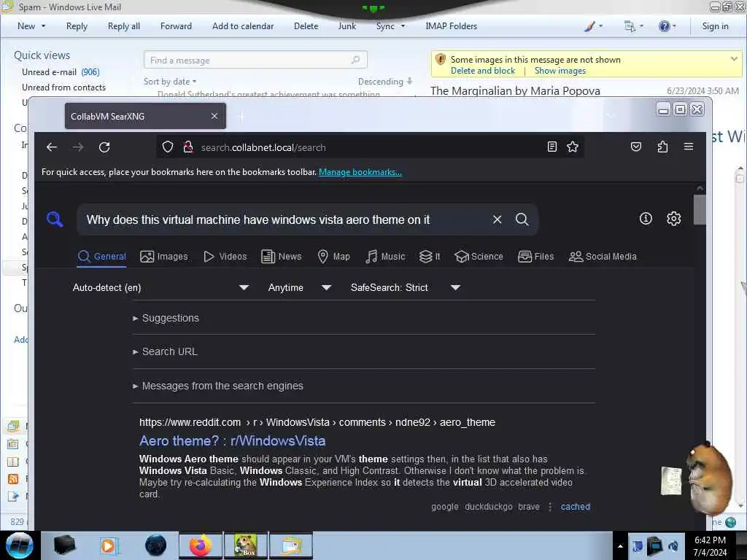Click the SearXNG blue logo magnifier
Screen dimensions: 747x560
click(x=55, y=219)
